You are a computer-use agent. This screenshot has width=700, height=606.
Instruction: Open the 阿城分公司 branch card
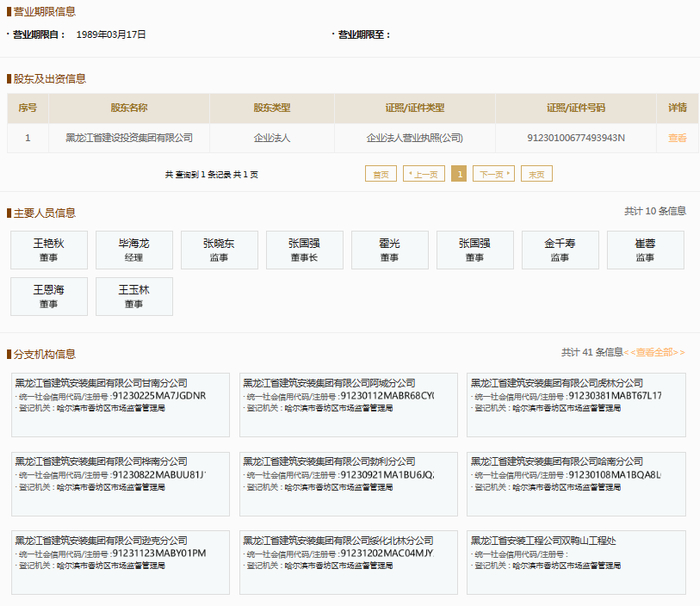click(348, 405)
